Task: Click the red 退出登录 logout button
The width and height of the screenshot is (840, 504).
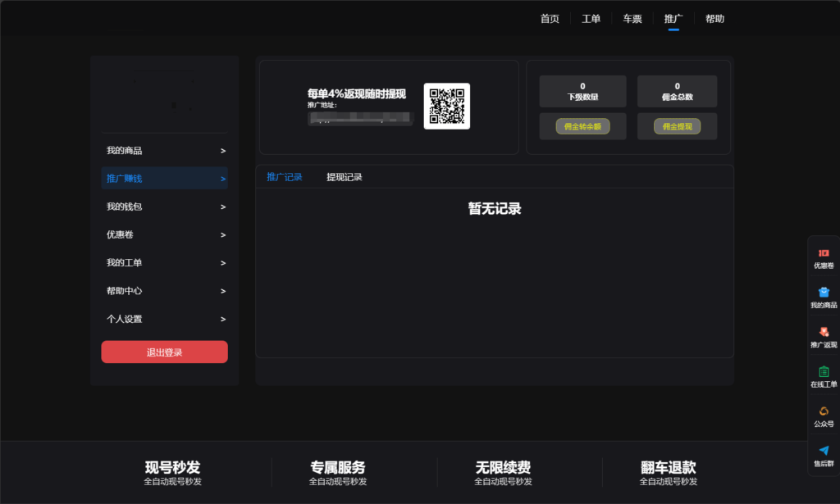Action: (x=164, y=351)
